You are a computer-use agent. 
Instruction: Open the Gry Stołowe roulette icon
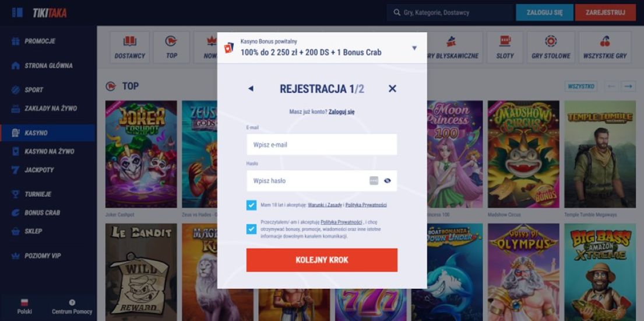pyautogui.click(x=551, y=41)
